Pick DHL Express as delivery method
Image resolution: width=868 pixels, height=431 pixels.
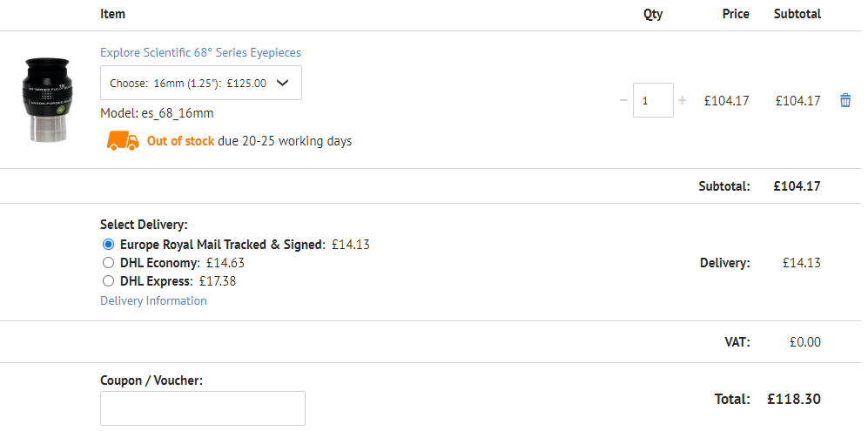[x=109, y=281]
